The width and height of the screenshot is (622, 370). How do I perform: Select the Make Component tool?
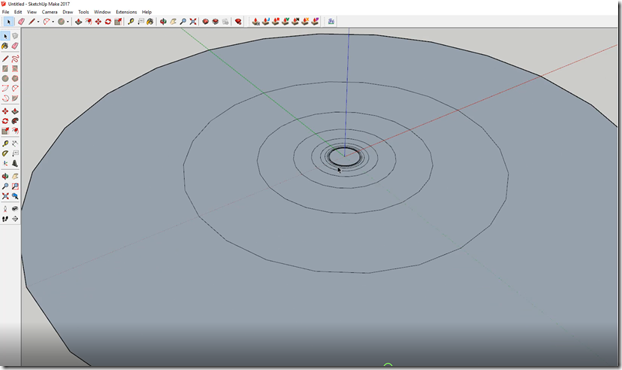pos(15,36)
